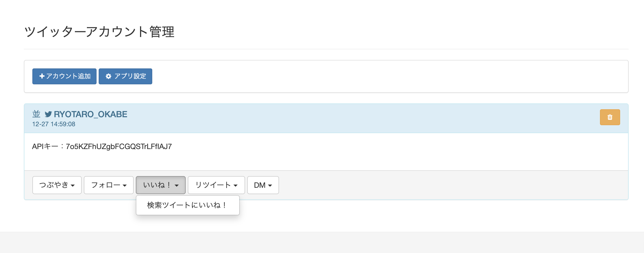Image resolution: width=644 pixels, height=253 pixels.
Task: Click the gear icon for アプリ設定
Action: click(x=108, y=76)
